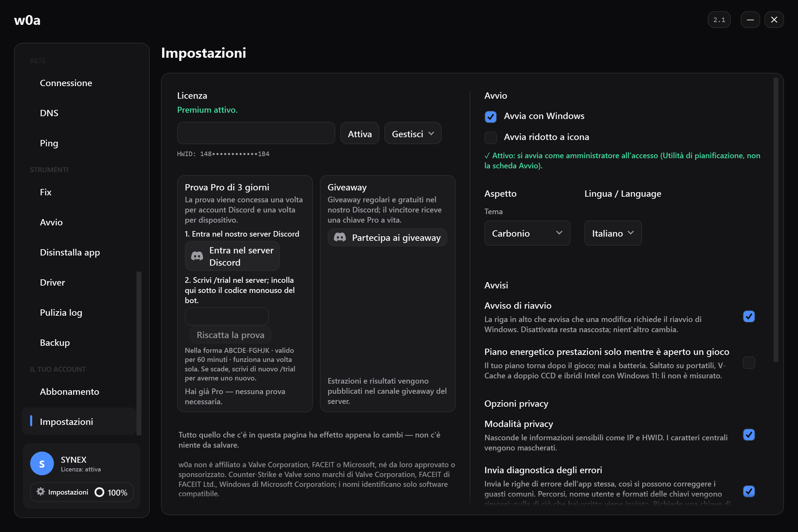The width and height of the screenshot is (798, 532).
Task: Select Ping in the sidebar
Action: (79, 143)
